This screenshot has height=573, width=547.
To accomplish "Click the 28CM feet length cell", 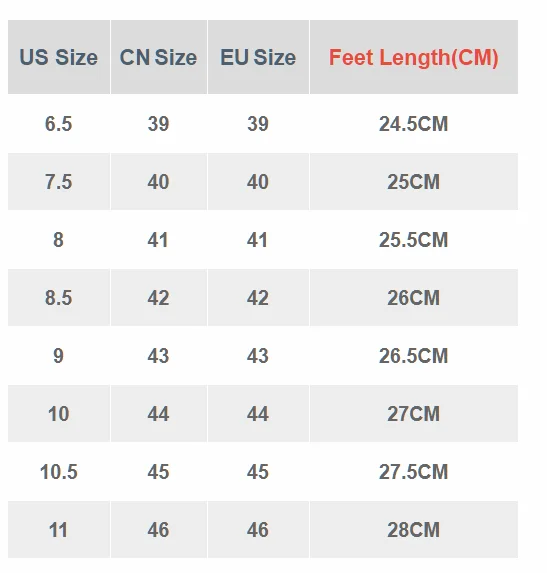I will [x=414, y=530].
